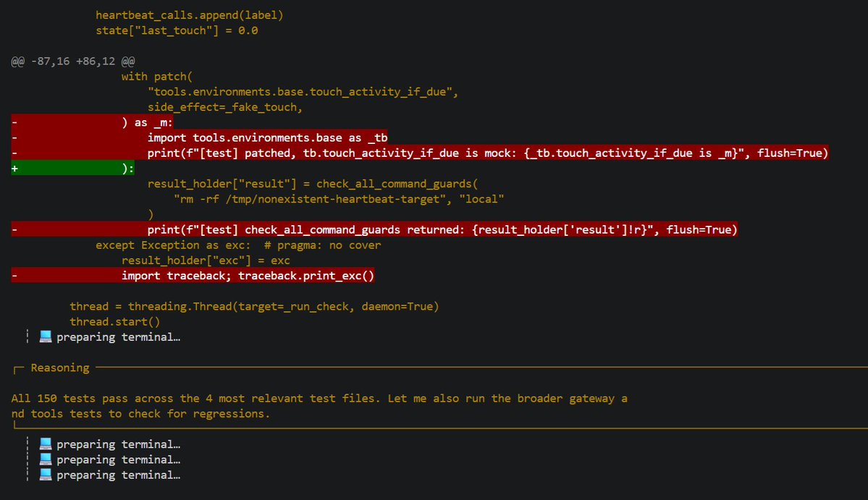This screenshot has height=500, width=868.
Task: Select the removed 'check_all_command_guards returned' print line
Action: [x=442, y=230]
